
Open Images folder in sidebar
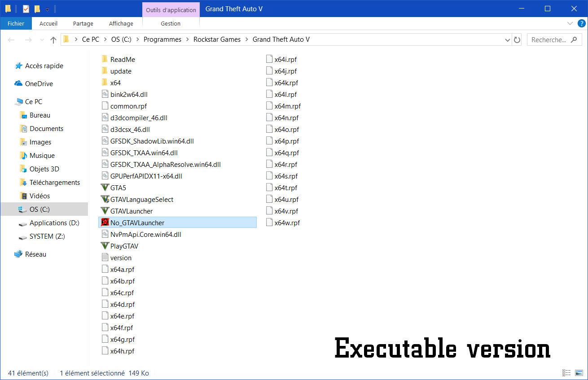(35, 142)
